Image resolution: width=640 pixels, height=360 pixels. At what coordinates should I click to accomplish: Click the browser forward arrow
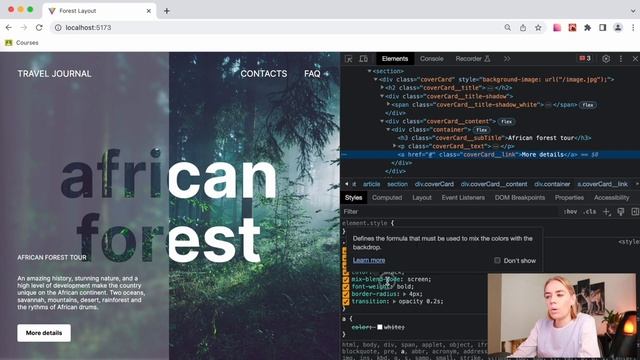click(x=24, y=27)
